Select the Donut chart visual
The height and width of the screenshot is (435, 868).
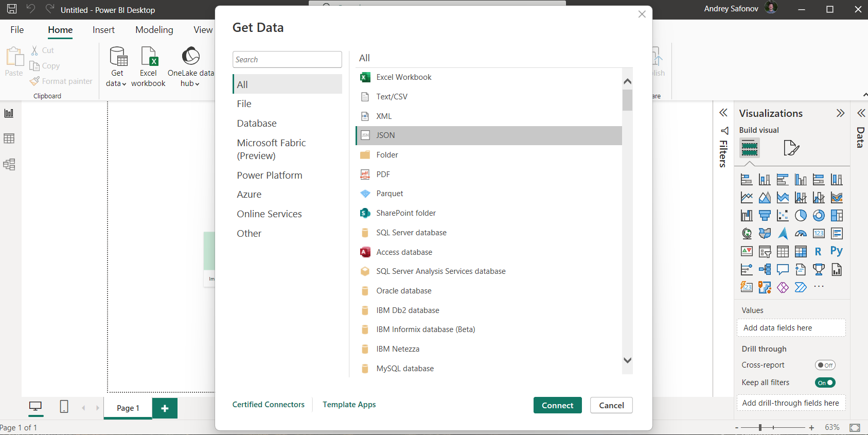click(x=819, y=216)
